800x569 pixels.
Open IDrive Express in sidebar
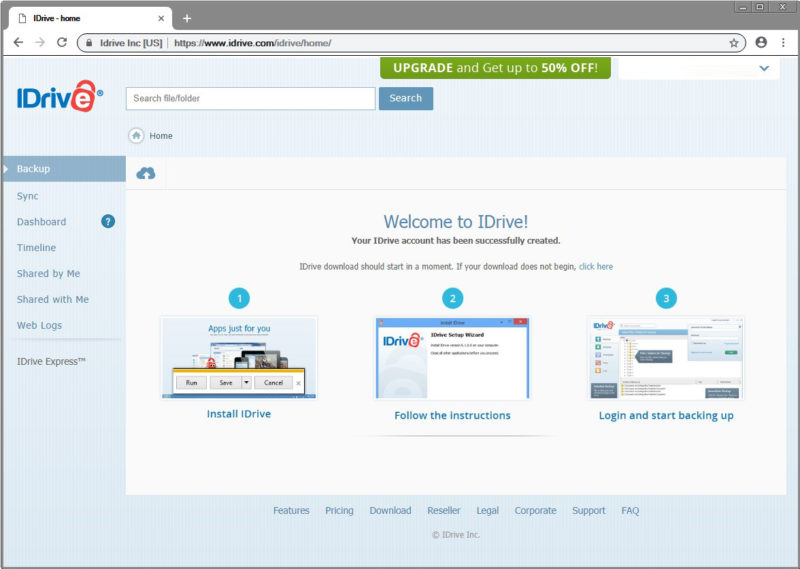point(51,361)
